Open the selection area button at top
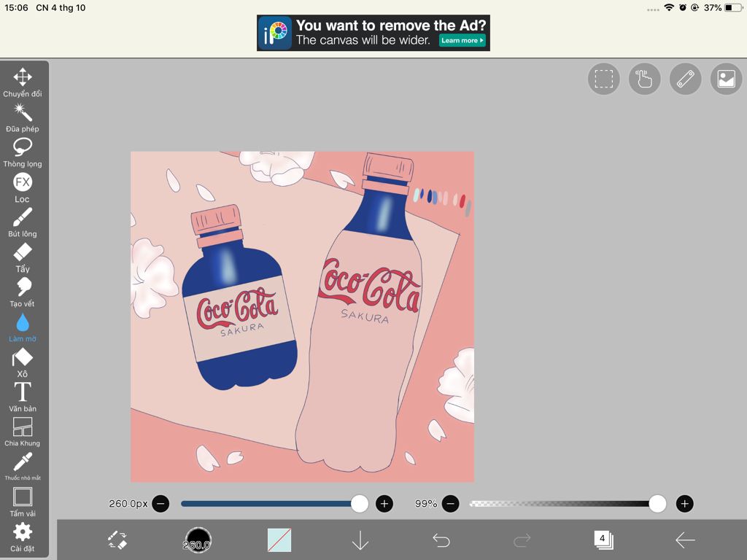This screenshot has height=560, width=747. [603, 79]
